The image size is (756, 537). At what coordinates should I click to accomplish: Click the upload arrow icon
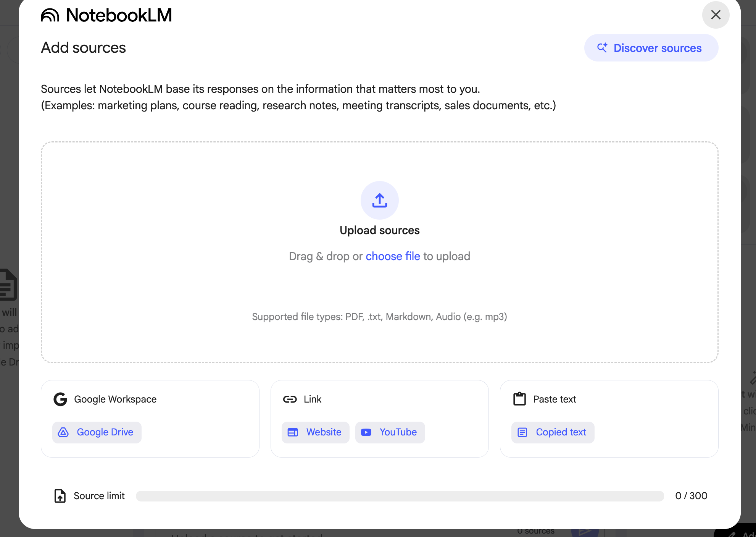(379, 200)
